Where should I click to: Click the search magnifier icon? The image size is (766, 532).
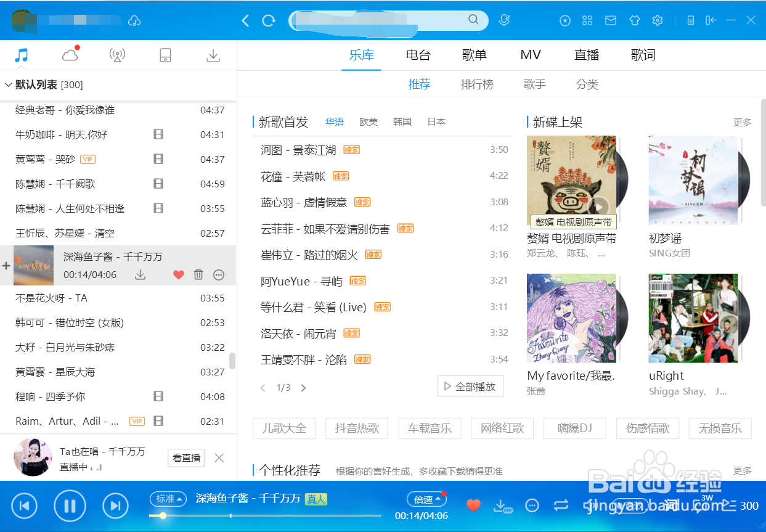pyautogui.click(x=473, y=20)
